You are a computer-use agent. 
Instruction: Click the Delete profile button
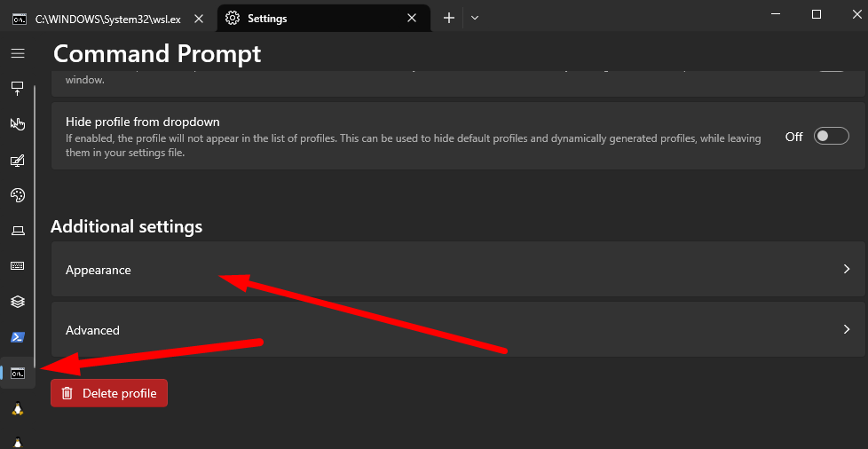[109, 393]
